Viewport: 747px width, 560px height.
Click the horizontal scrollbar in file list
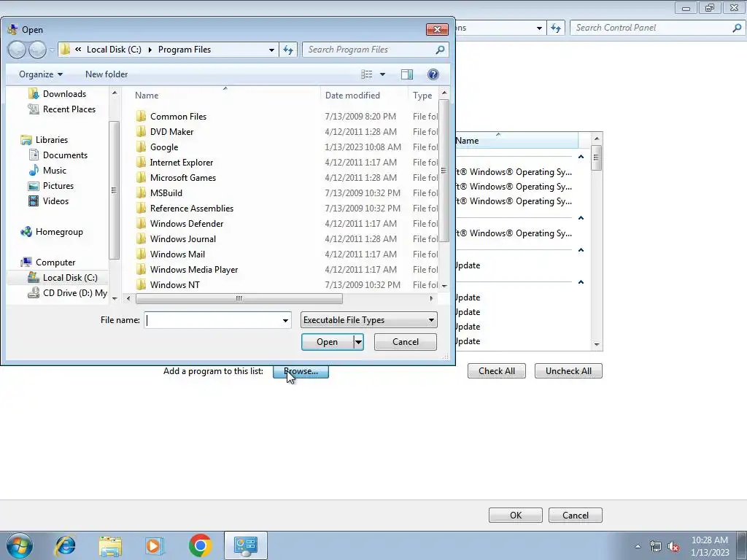tap(239, 298)
